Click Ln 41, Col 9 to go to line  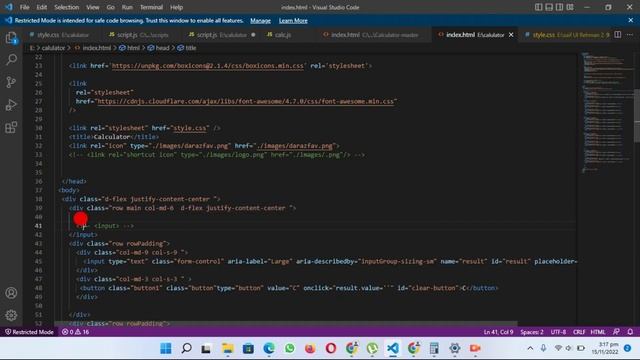(498, 332)
